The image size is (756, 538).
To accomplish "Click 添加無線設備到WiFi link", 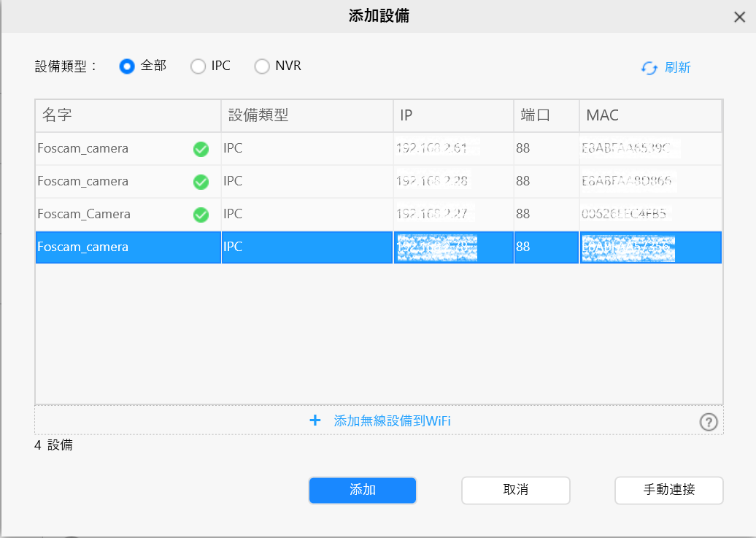I will pos(392,420).
